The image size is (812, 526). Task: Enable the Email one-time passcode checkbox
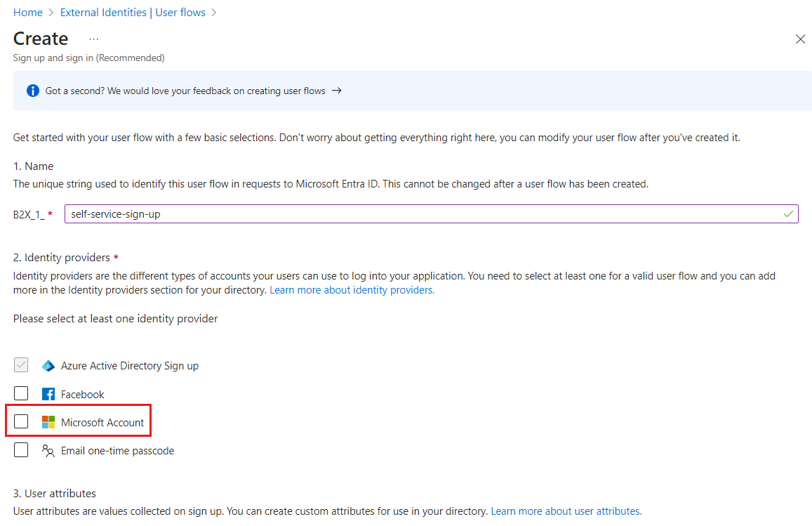21,449
